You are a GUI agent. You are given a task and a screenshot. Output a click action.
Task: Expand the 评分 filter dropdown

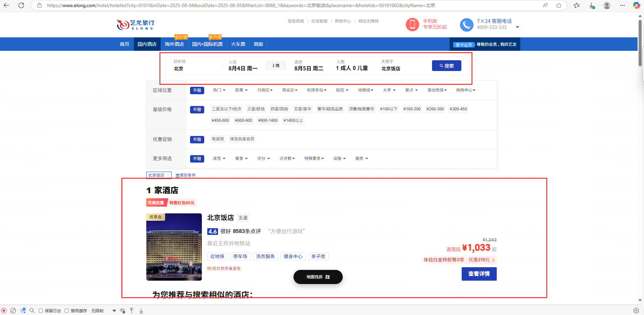click(264, 159)
